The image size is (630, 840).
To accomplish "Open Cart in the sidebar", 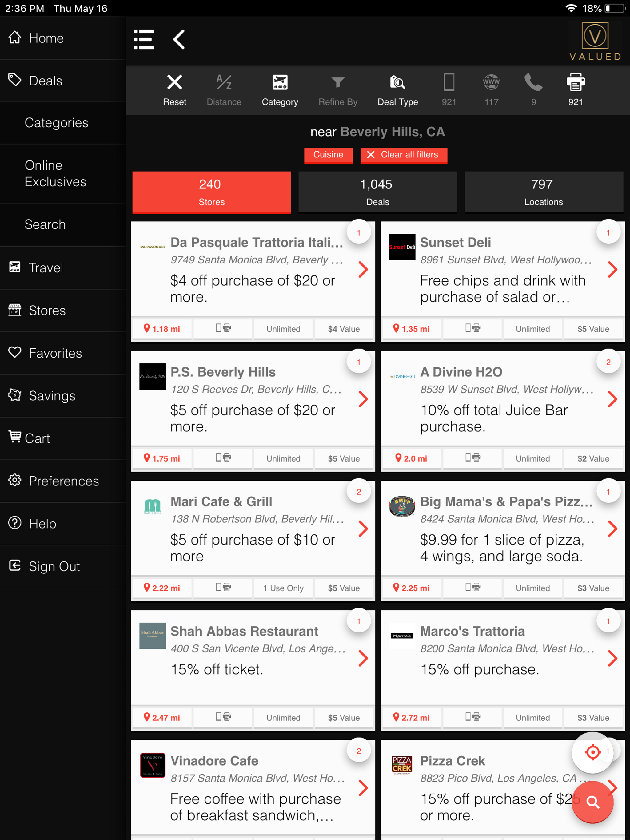I will click(x=63, y=438).
